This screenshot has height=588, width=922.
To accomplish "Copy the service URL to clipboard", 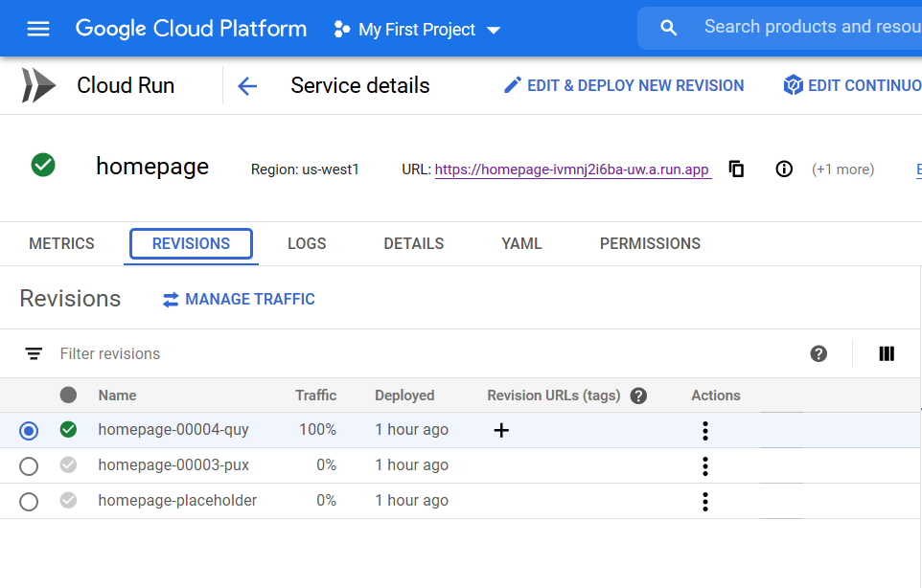I will [736, 170].
